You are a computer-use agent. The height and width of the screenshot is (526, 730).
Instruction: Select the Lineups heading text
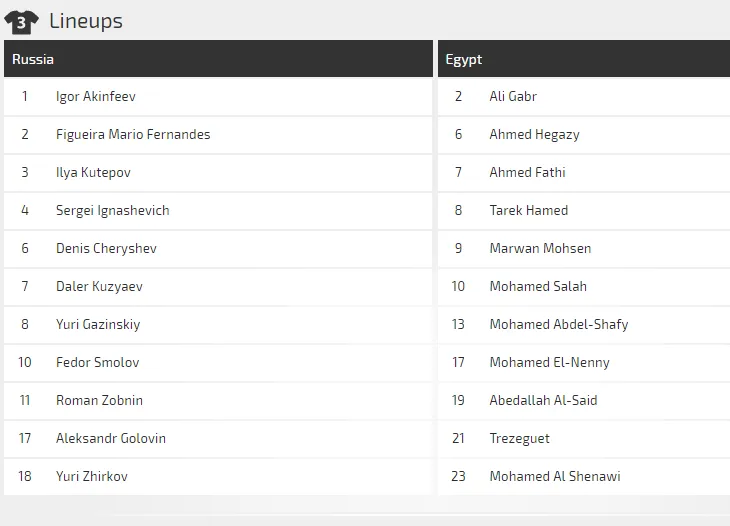86,21
